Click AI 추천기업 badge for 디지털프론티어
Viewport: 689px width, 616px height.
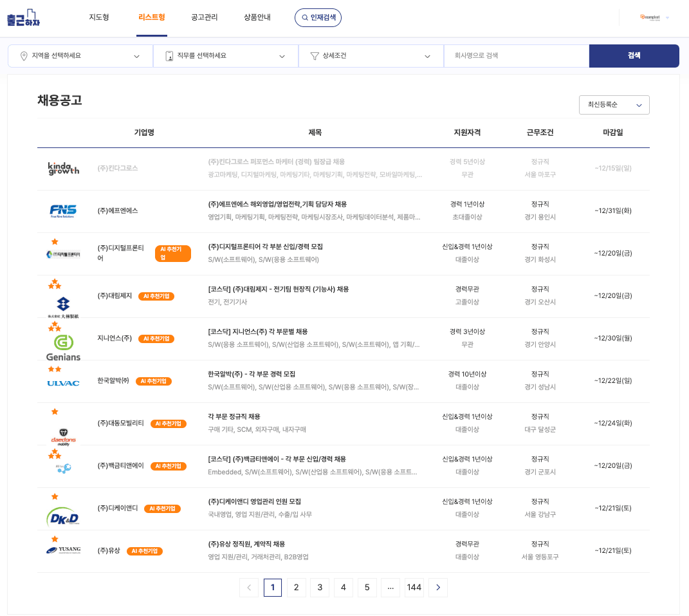172,254
